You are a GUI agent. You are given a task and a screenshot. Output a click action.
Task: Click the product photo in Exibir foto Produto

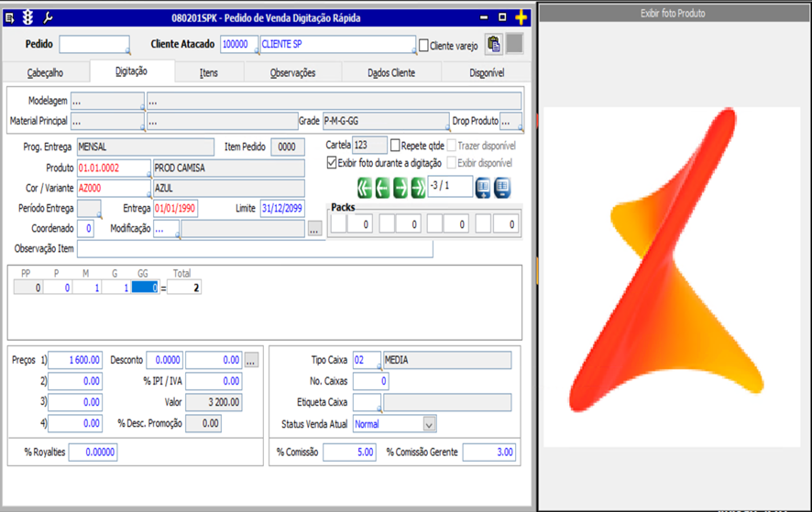(x=671, y=277)
